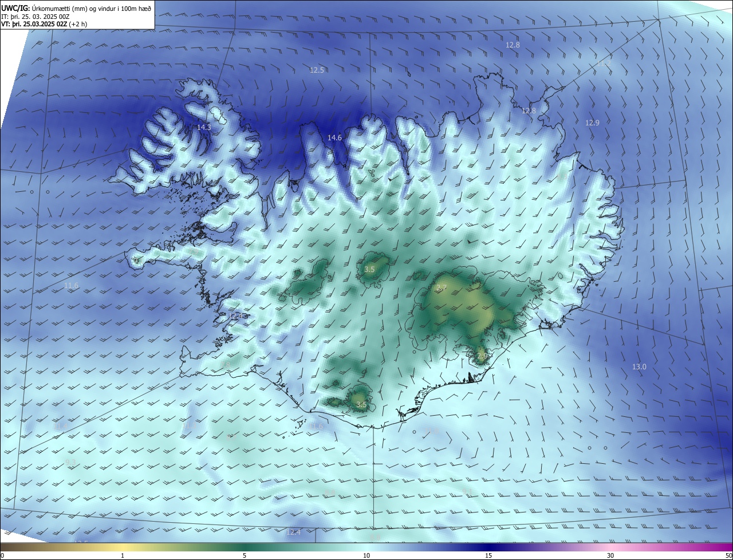733x560 pixels.
Task: Click the 2.7 value on Vatnajökull glacier
Action: pyautogui.click(x=441, y=288)
